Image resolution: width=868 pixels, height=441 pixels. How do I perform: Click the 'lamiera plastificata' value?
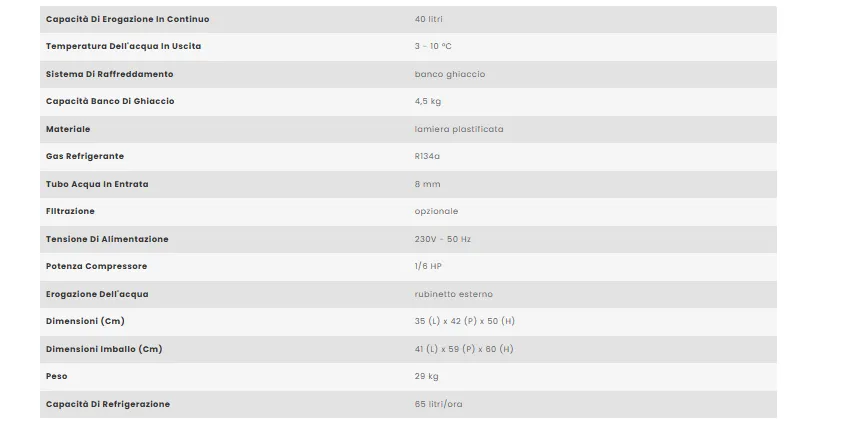459,129
